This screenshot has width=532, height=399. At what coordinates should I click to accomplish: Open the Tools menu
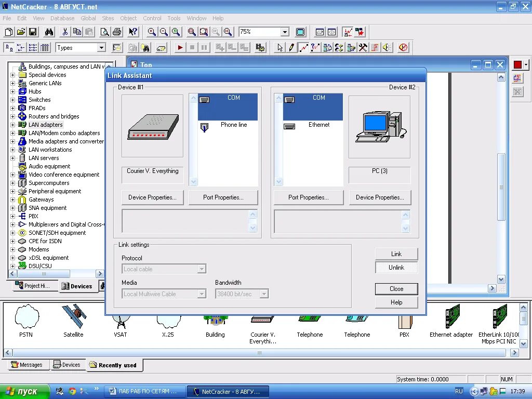click(174, 18)
